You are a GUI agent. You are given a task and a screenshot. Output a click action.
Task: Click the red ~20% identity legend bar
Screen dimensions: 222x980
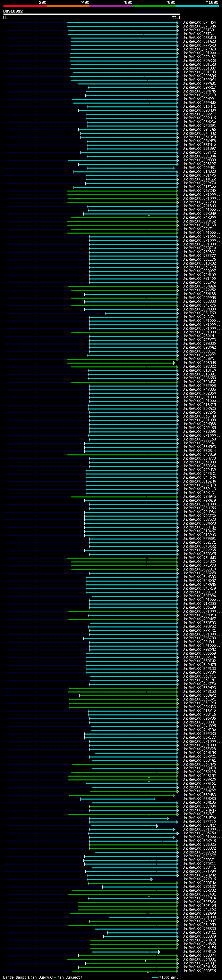(25, 6)
